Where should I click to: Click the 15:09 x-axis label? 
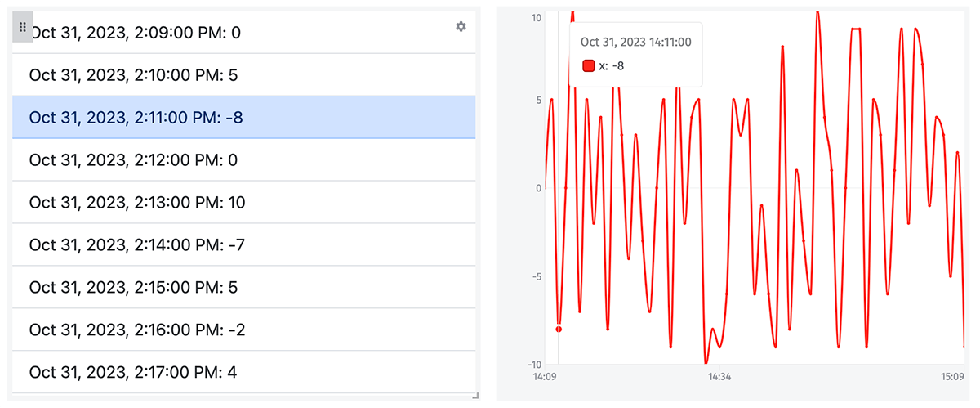coord(953,377)
